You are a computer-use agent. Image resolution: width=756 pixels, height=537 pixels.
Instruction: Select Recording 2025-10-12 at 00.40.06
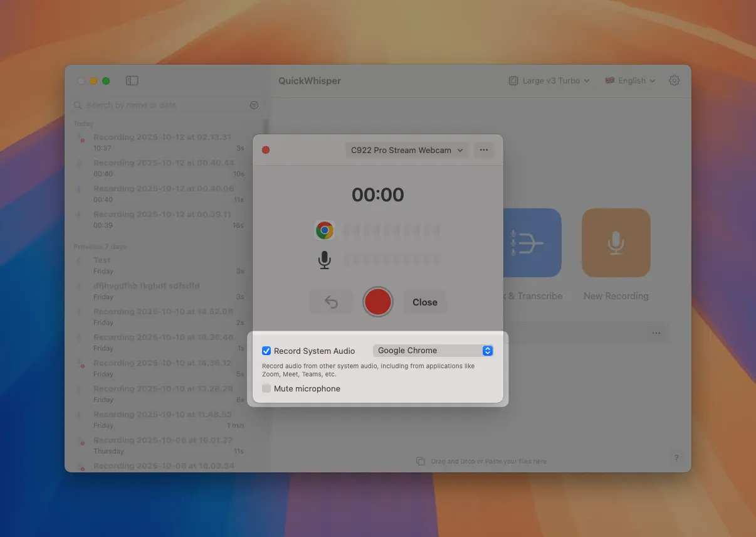click(167, 194)
